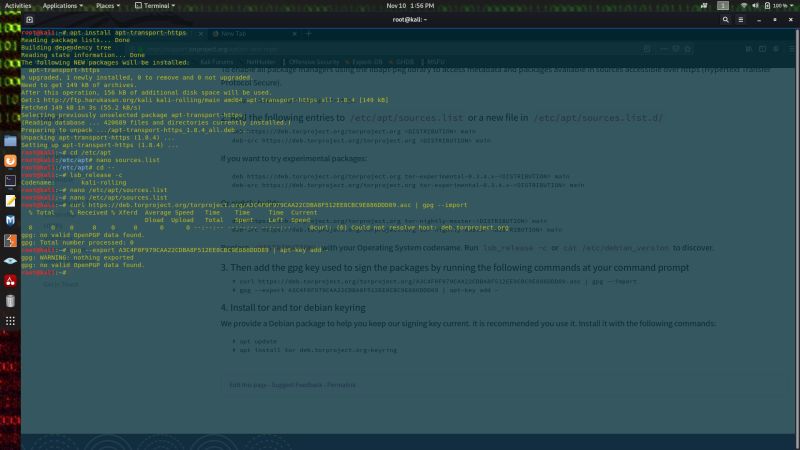Click the 'Setting up apt-transport-https (1.8.4)' line
This screenshot has width=800, height=450.
(x=99, y=145)
